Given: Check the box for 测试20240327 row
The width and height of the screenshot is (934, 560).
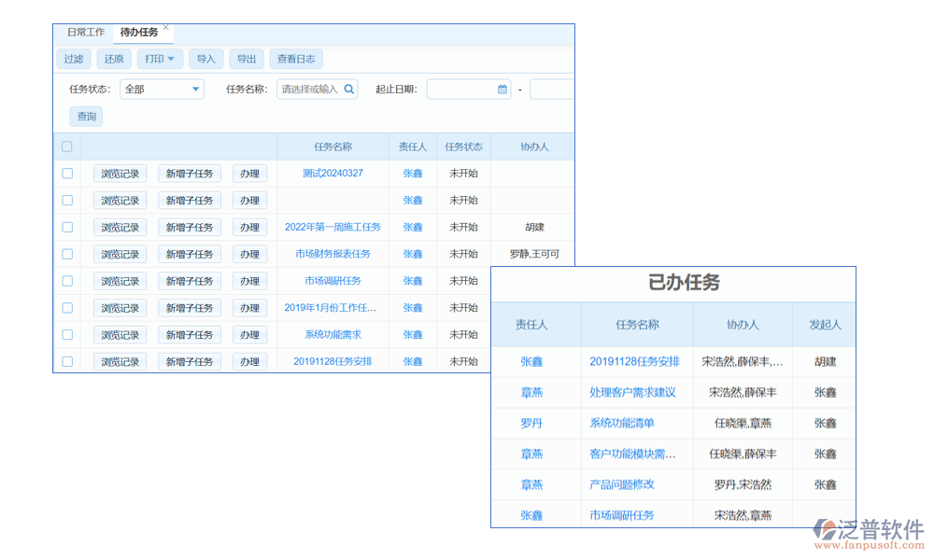Looking at the screenshot, I should (x=67, y=174).
